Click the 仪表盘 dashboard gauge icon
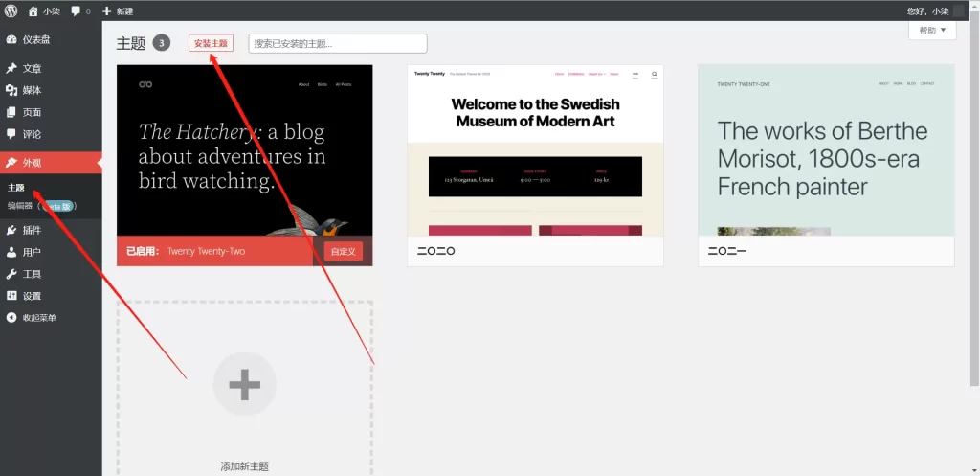 (11, 39)
